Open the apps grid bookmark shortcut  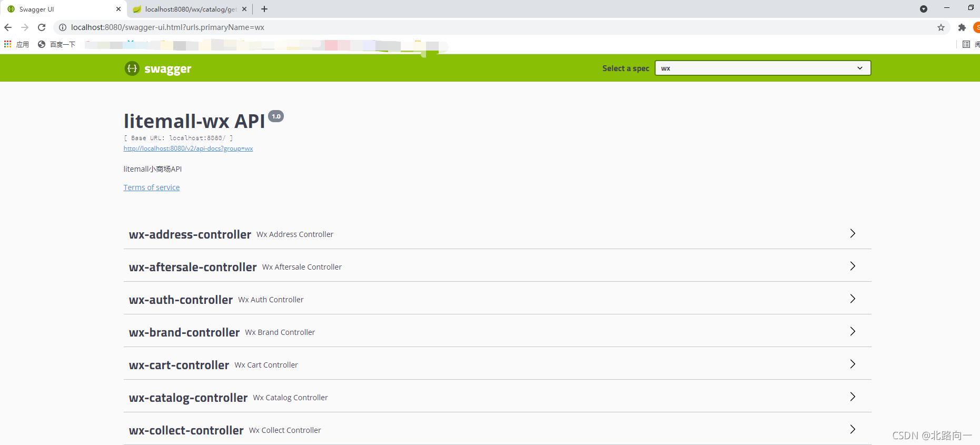16,44
